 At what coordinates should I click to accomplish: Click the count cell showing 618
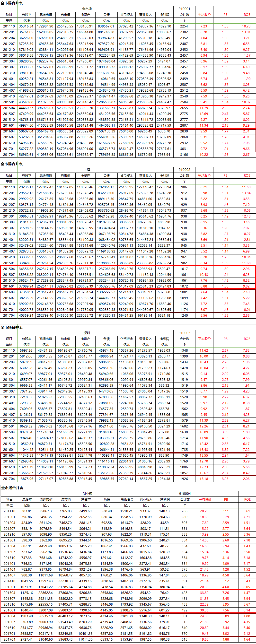pyautogui.click(x=185, y=639)
